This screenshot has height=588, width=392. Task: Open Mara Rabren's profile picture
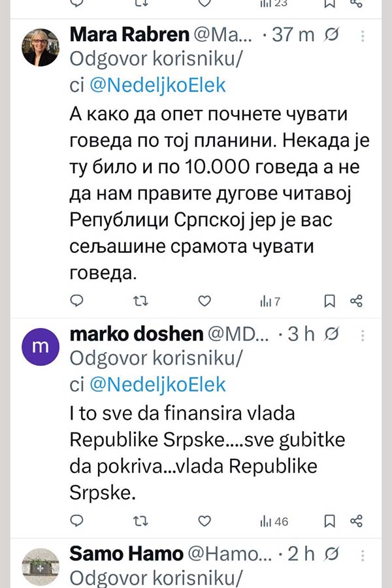(41, 47)
